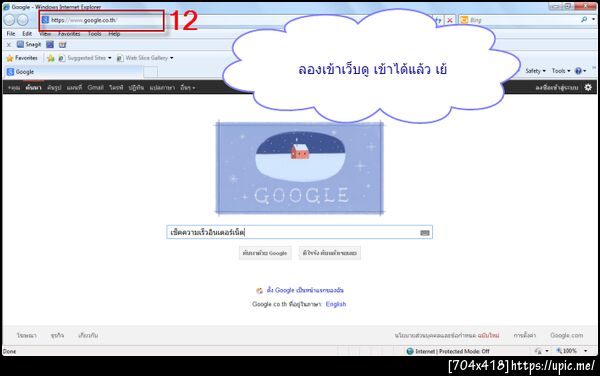Click the address bar URL field

pos(102,20)
